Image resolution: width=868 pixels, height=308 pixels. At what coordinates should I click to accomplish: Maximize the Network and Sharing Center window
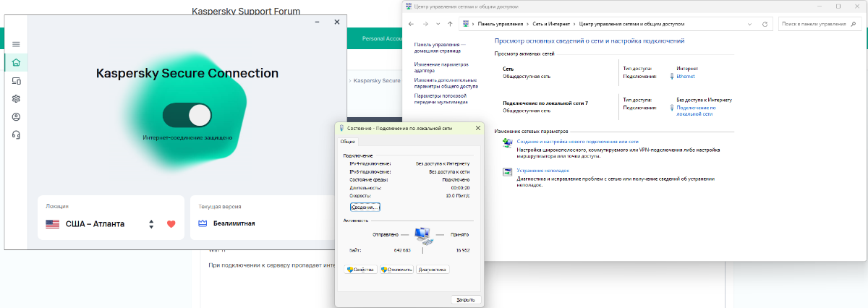pos(838,7)
